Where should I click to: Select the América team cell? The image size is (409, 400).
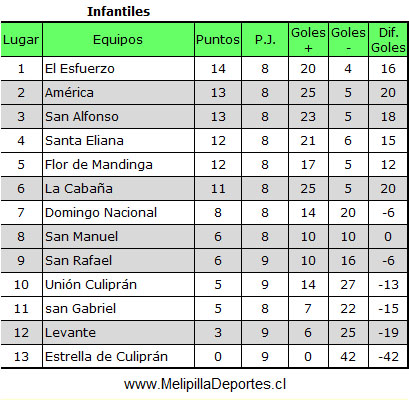[x=118, y=93]
